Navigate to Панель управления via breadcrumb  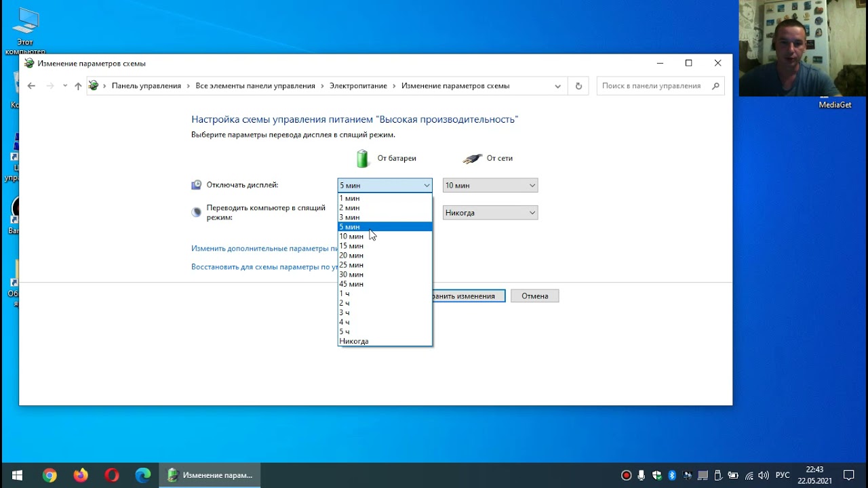[x=149, y=85]
